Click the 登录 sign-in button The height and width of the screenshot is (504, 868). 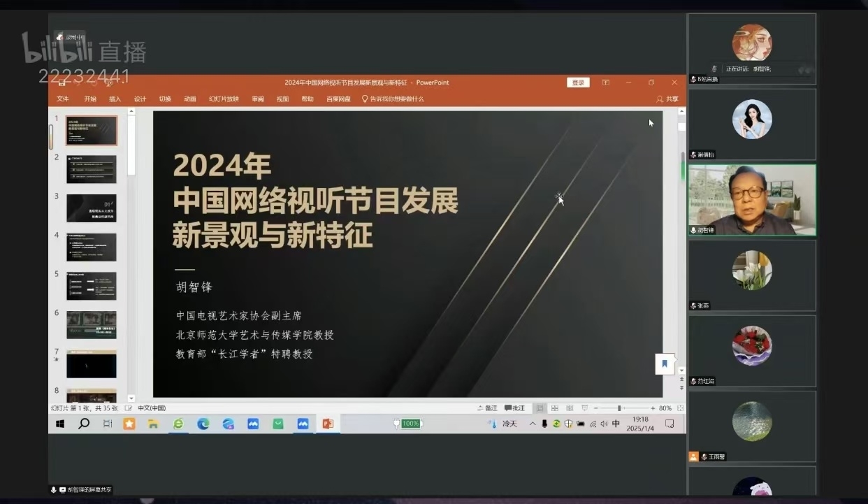point(578,82)
